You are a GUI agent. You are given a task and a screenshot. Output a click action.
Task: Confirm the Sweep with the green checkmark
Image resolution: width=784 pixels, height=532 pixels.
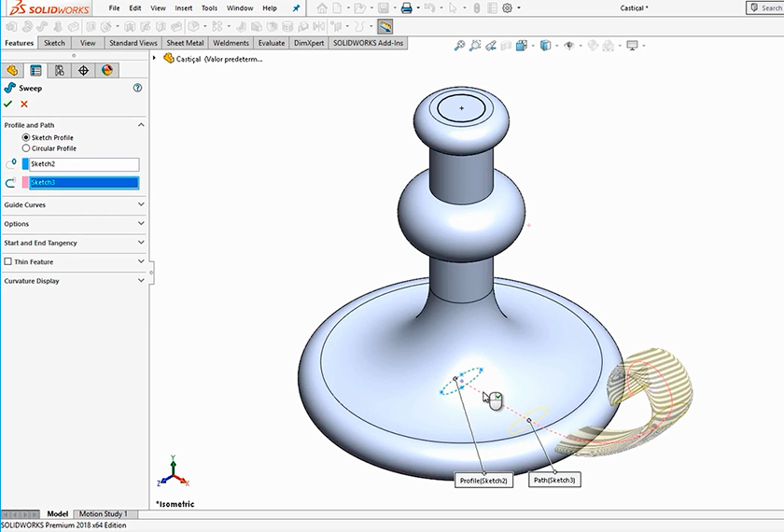pyautogui.click(x=8, y=104)
